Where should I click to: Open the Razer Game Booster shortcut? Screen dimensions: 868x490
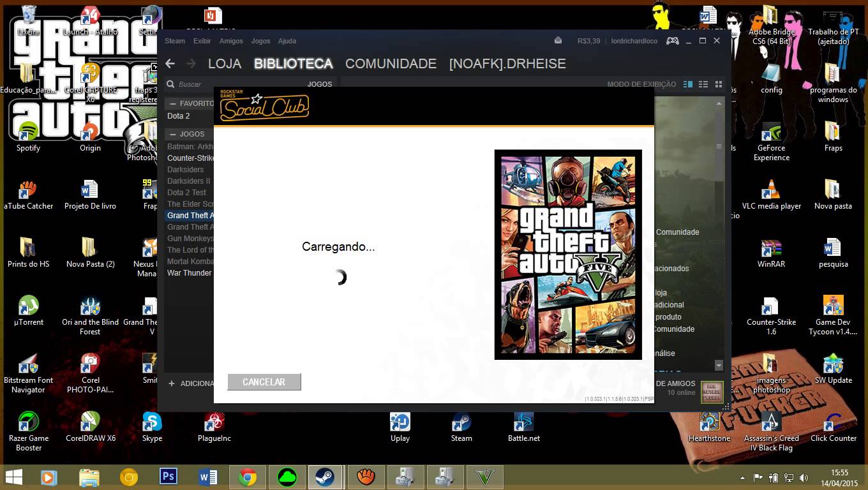click(28, 432)
